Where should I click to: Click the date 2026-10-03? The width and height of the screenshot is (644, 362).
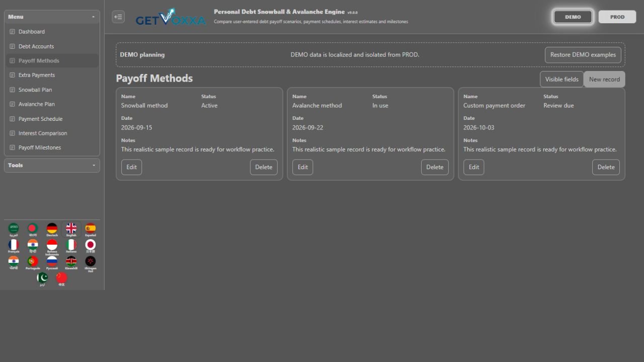478,128
